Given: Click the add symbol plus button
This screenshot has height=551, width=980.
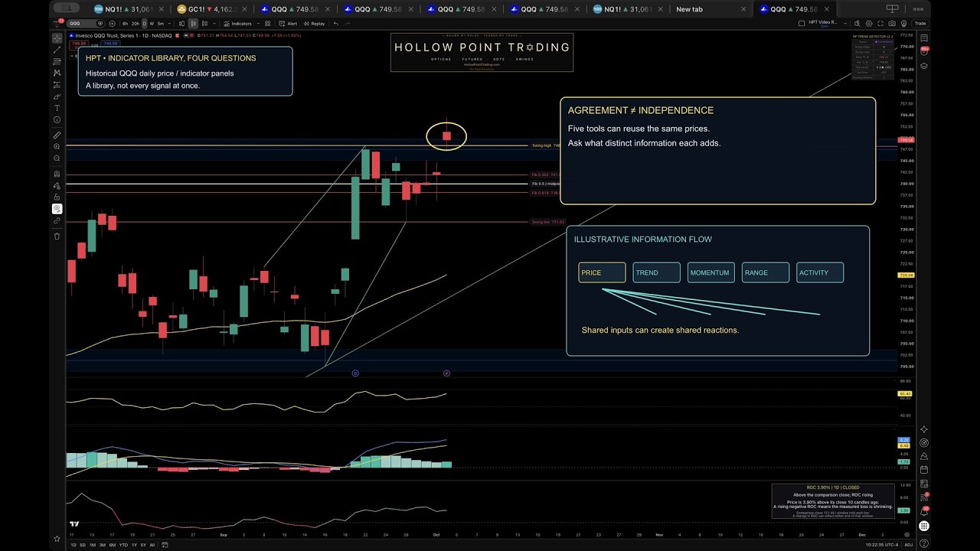Looking at the screenshot, I should 112,24.
